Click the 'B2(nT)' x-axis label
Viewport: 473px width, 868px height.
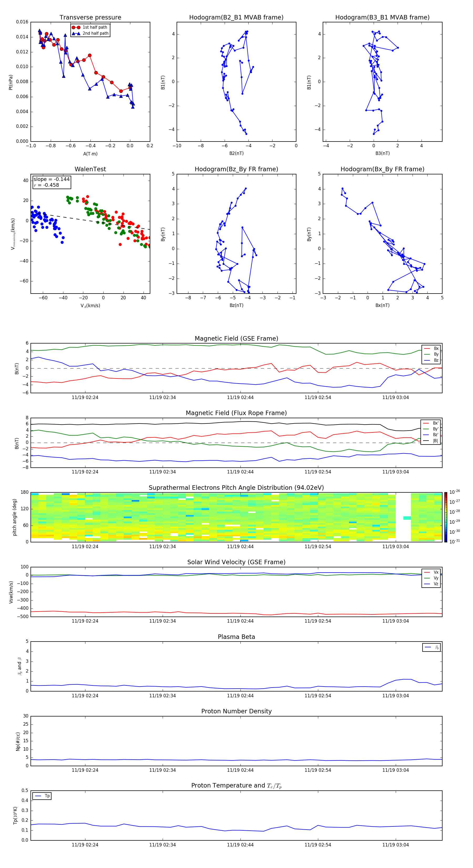point(236,153)
